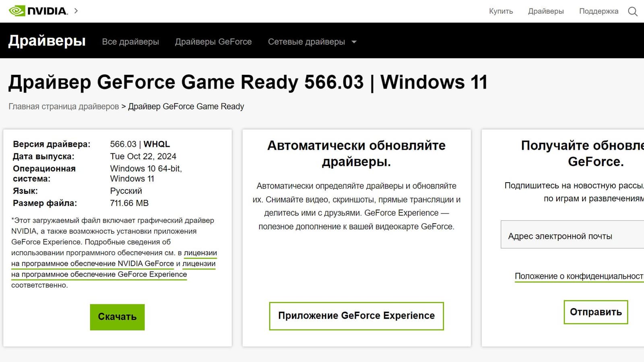Image resolution: width=644 pixels, height=362 pixels.
Task: Click the release date Tue Oct 22, 2024
Action: [143, 156]
